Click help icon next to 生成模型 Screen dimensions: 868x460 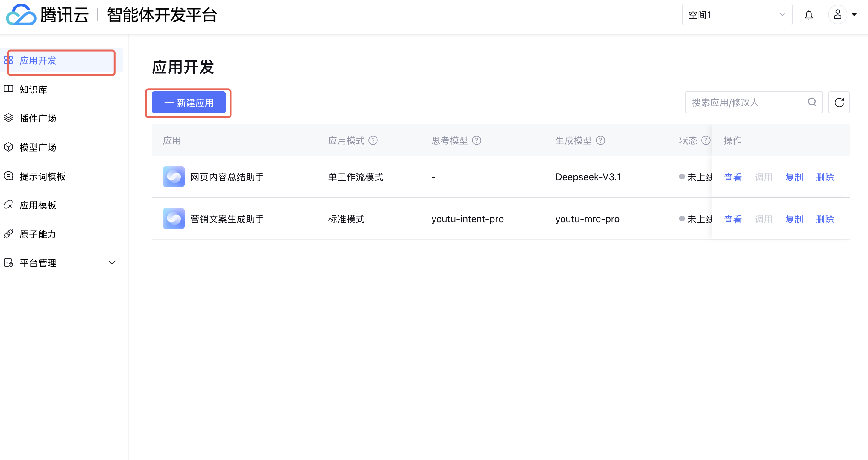point(600,140)
